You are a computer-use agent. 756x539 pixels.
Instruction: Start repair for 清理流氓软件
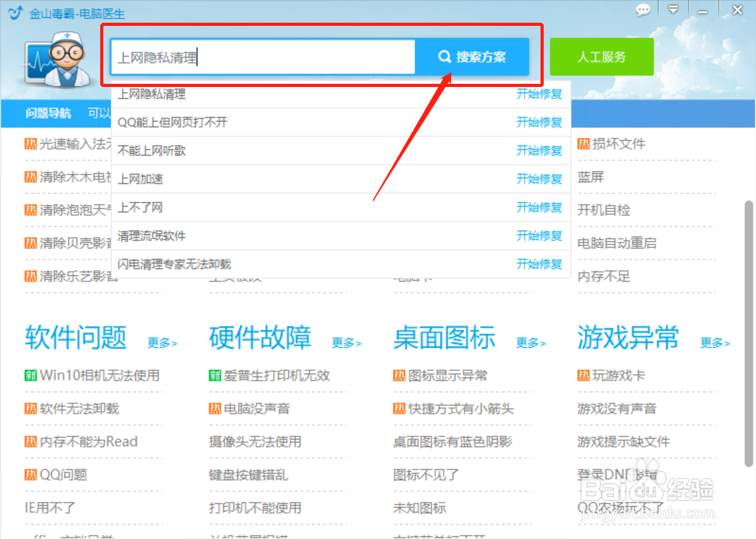pyautogui.click(x=539, y=236)
